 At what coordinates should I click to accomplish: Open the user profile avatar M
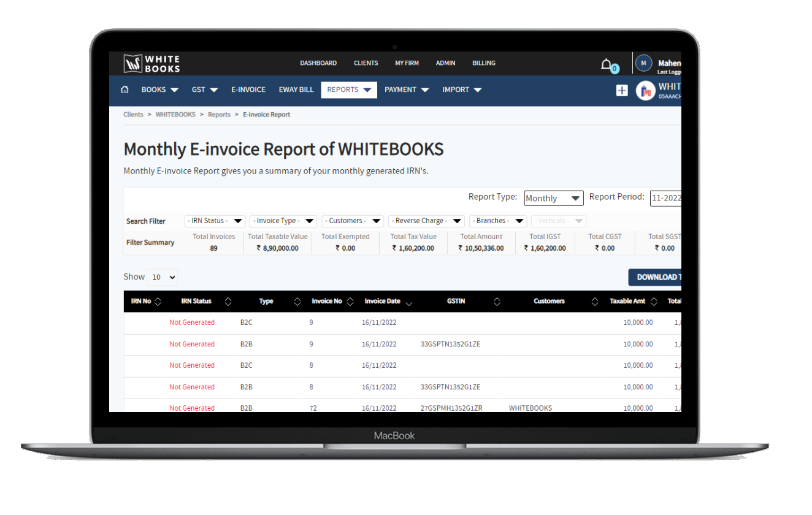click(x=643, y=63)
